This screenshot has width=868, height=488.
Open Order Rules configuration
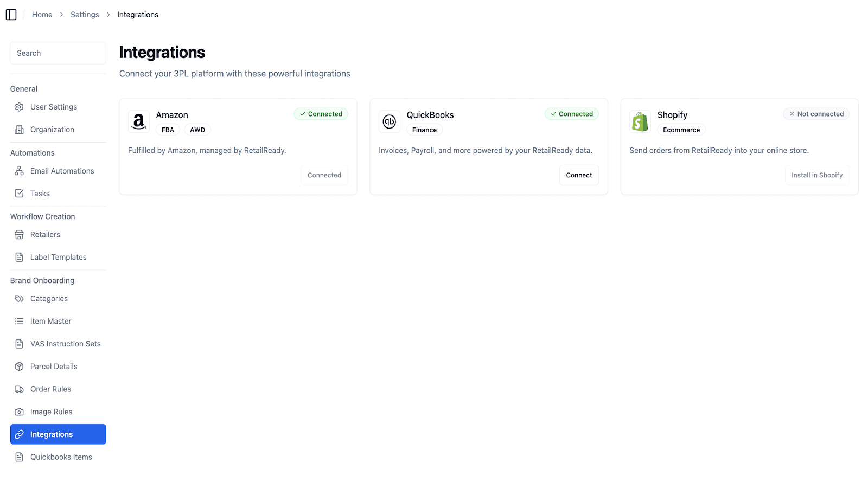tap(51, 389)
